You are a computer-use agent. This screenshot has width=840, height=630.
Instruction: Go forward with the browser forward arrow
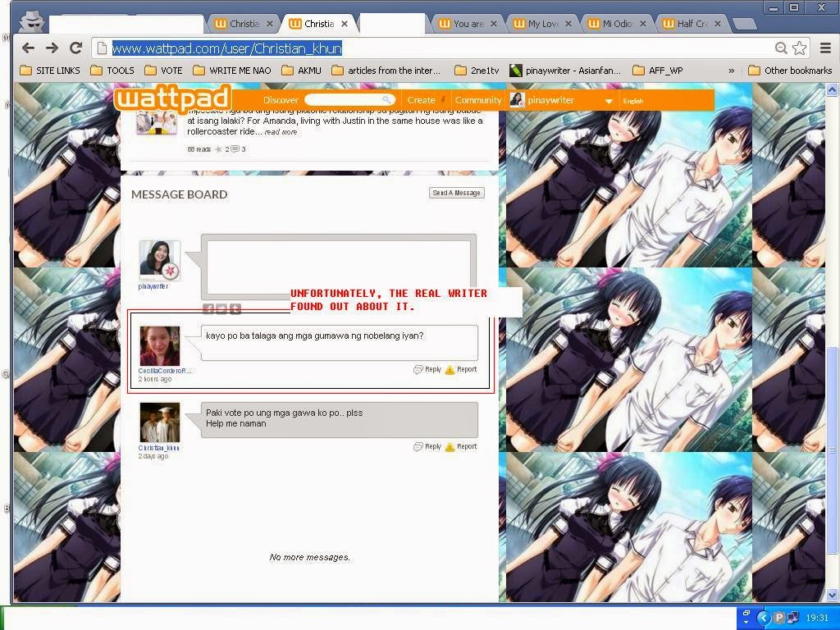tap(52, 48)
